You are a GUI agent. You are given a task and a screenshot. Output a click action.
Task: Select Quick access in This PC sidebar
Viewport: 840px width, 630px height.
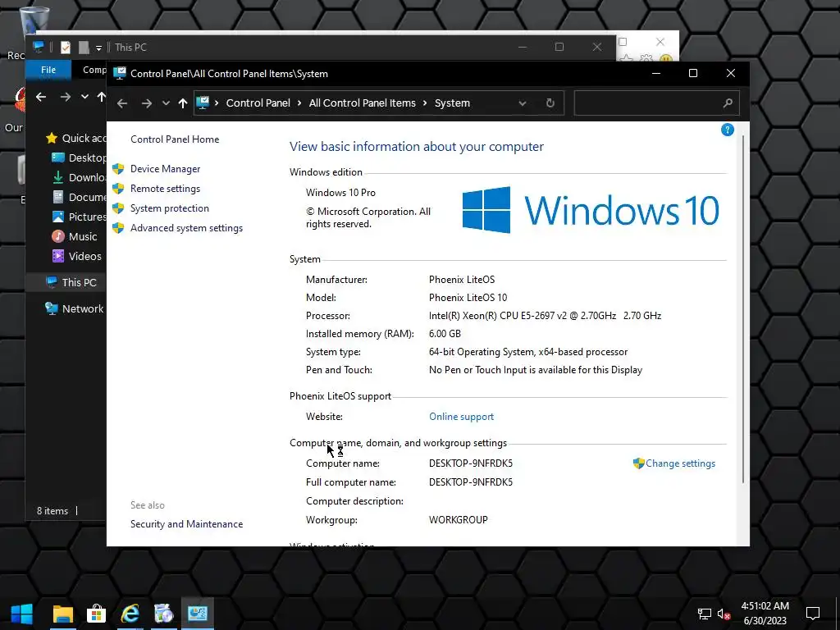coord(76,138)
